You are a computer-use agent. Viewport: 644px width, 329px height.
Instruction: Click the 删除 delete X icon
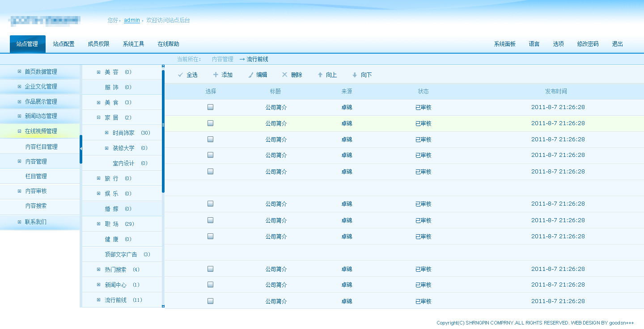coord(284,75)
